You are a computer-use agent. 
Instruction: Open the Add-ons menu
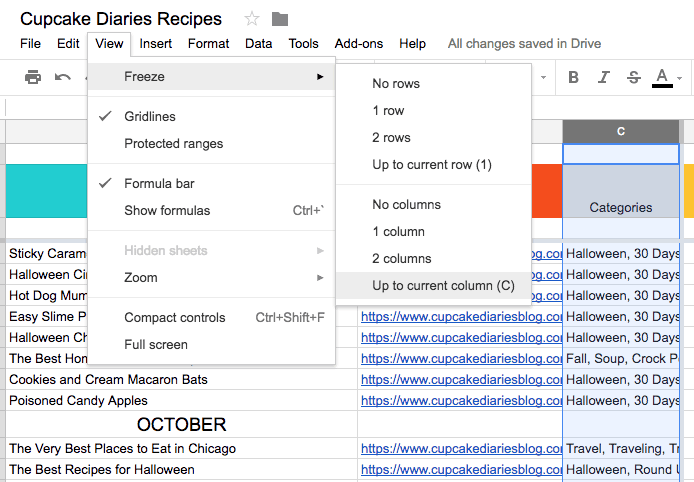click(x=359, y=43)
